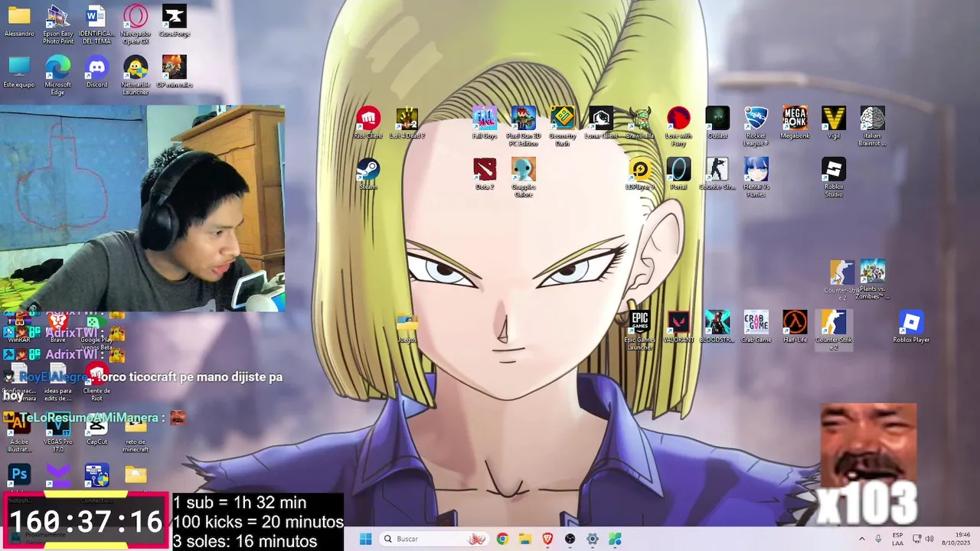Click the Adobe Illustrator shortcut
980x551 pixels.
pos(19,432)
